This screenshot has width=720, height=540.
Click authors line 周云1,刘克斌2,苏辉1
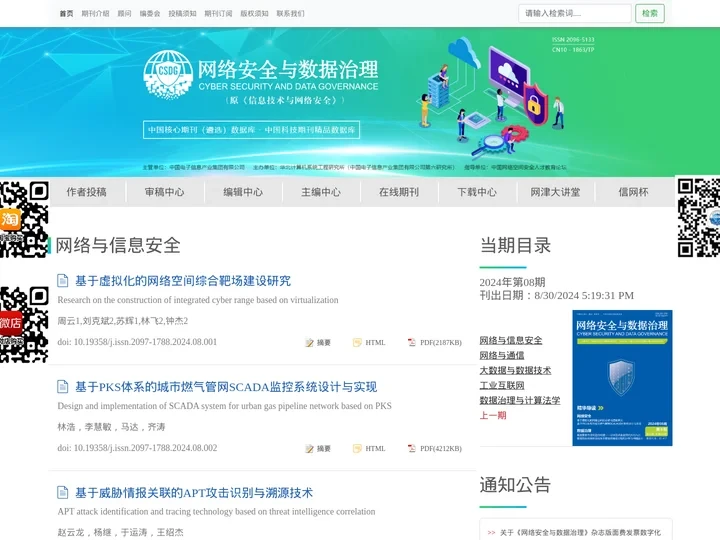point(123,321)
